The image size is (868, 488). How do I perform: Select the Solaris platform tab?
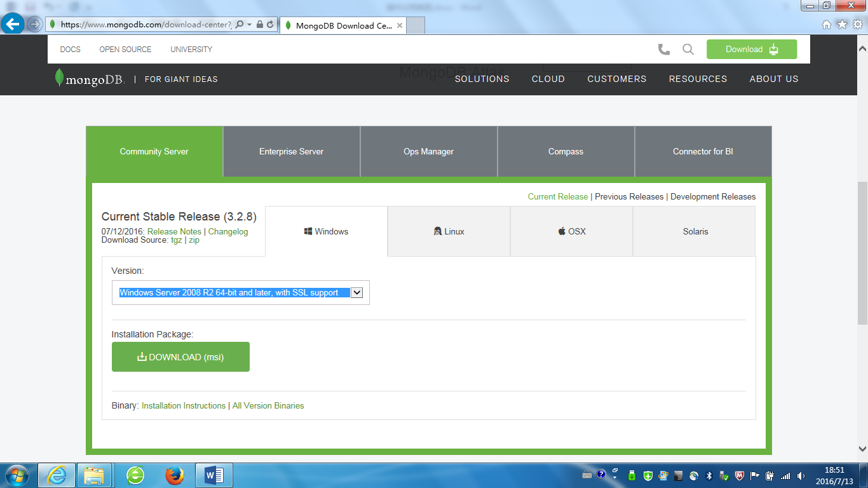(x=695, y=231)
